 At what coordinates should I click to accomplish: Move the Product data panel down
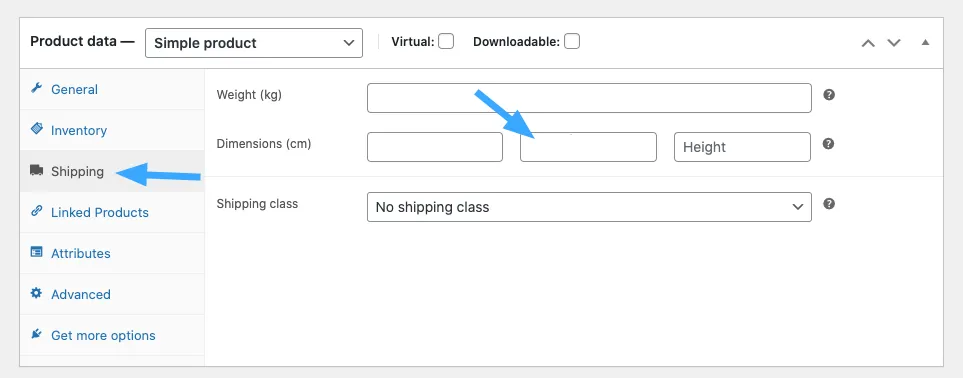tap(894, 43)
